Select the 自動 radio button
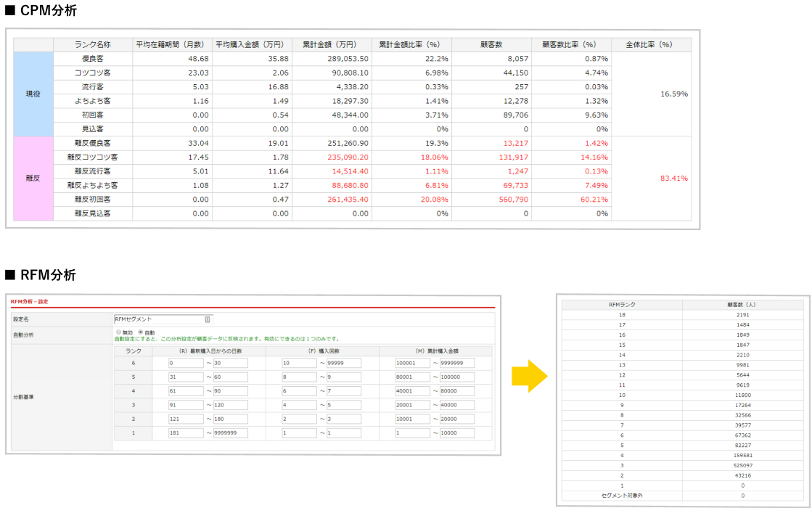 pos(141,332)
